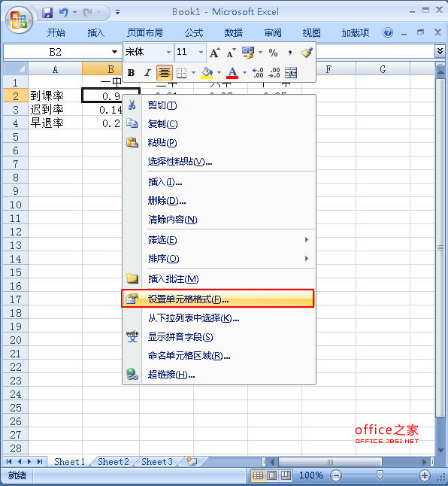Apply percent style from mini toolbar
Image resolution: width=448 pixels, height=486 pixels.
point(273,53)
